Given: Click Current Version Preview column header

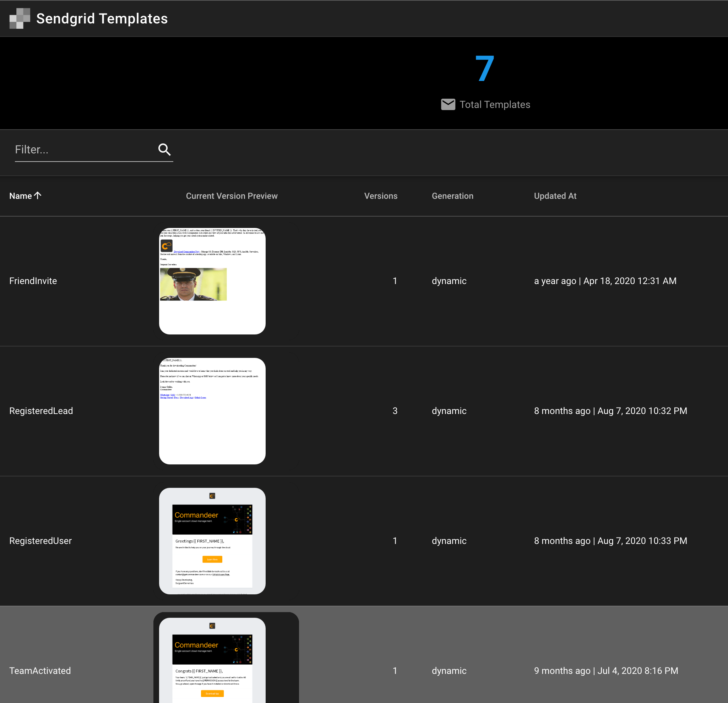Looking at the screenshot, I should pos(232,196).
